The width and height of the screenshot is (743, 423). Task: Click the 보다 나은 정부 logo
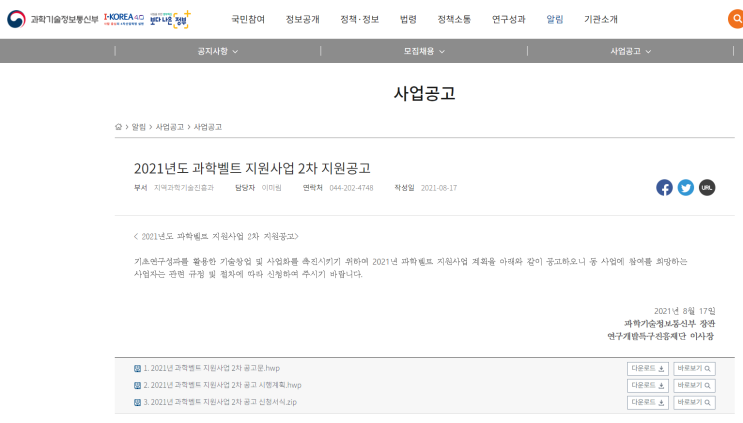pyautogui.click(x=170, y=19)
